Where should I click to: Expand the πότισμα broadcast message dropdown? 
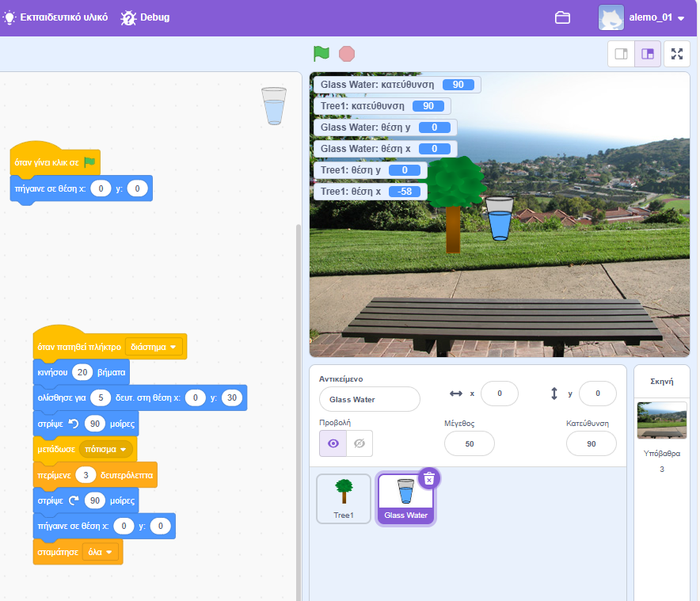coord(106,450)
